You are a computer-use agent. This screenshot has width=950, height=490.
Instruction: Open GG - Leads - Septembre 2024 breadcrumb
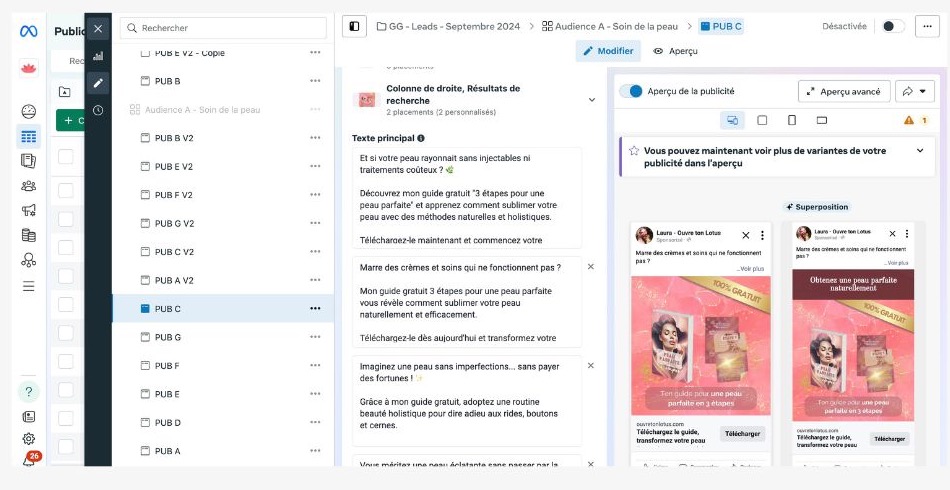tap(448, 27)
